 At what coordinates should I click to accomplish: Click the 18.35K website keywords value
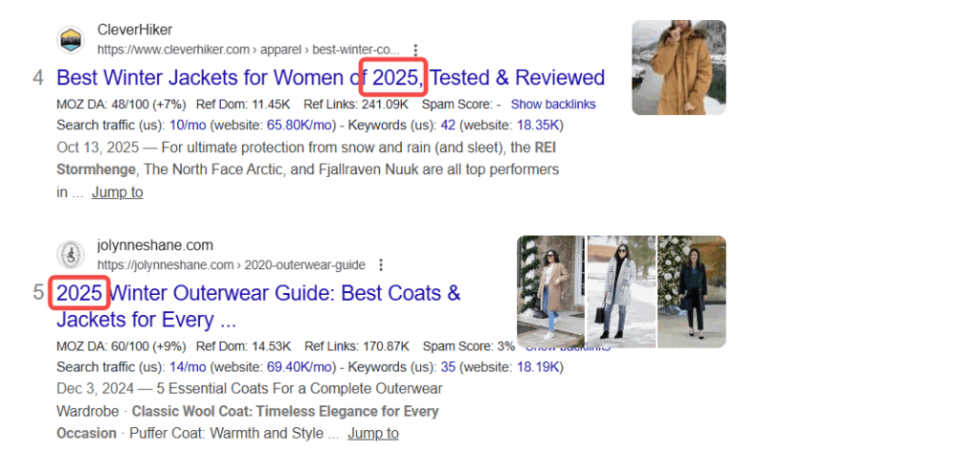point(540,125)
